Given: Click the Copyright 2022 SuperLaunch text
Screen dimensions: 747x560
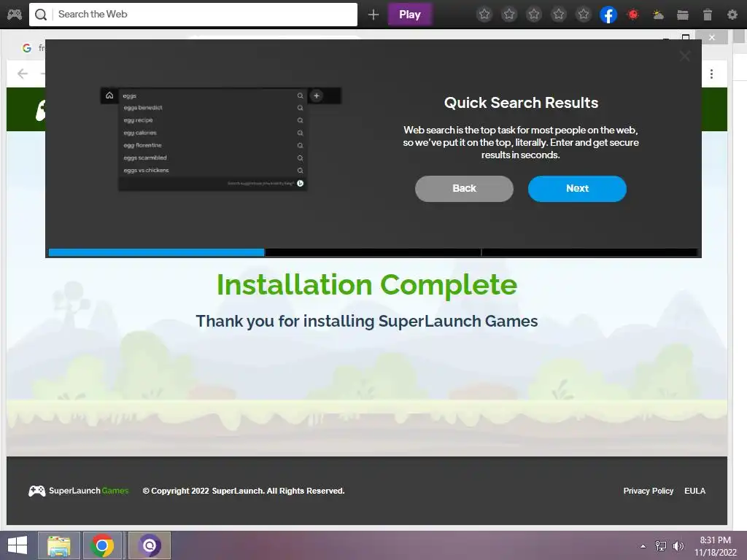Looking at the screenshot, I should [244, 491].
